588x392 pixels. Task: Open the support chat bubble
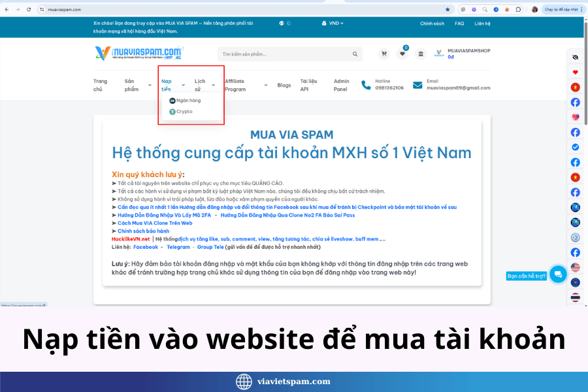coord(557,275)
